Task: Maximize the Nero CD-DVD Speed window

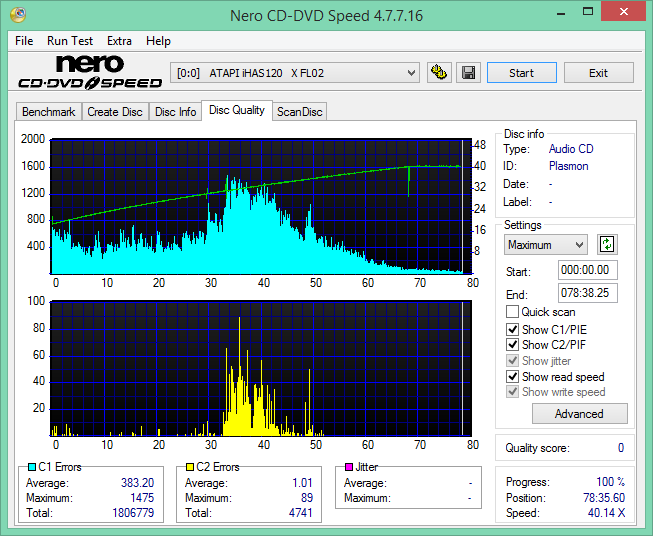Action: pyautogui.click(x=588, y=12)
